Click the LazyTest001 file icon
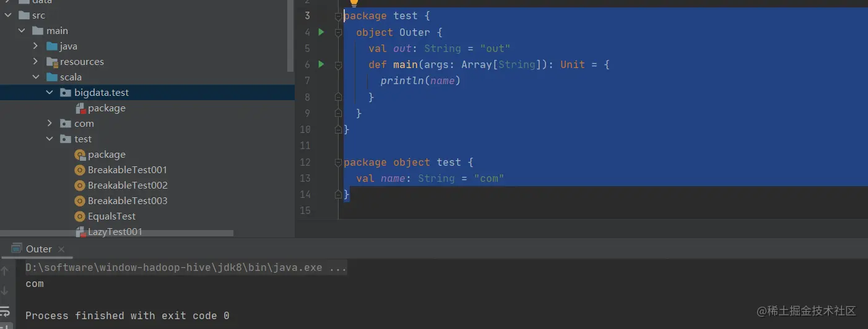Viewport: 868px width, 329px height. [x=80, y=232]
